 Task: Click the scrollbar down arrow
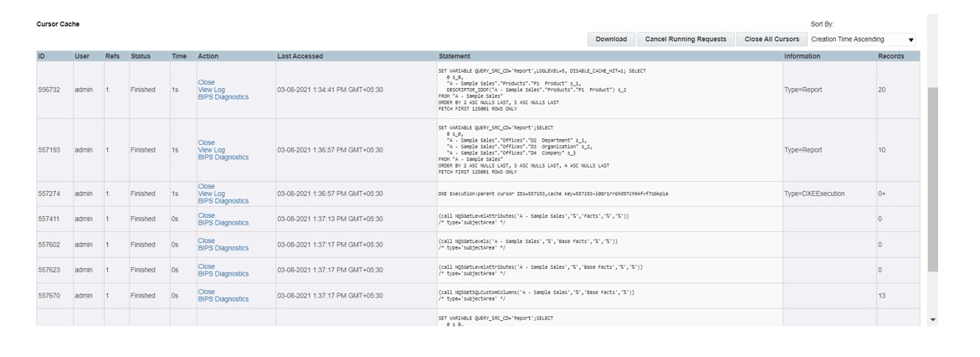pyautogui.click(x=933, y=320)
